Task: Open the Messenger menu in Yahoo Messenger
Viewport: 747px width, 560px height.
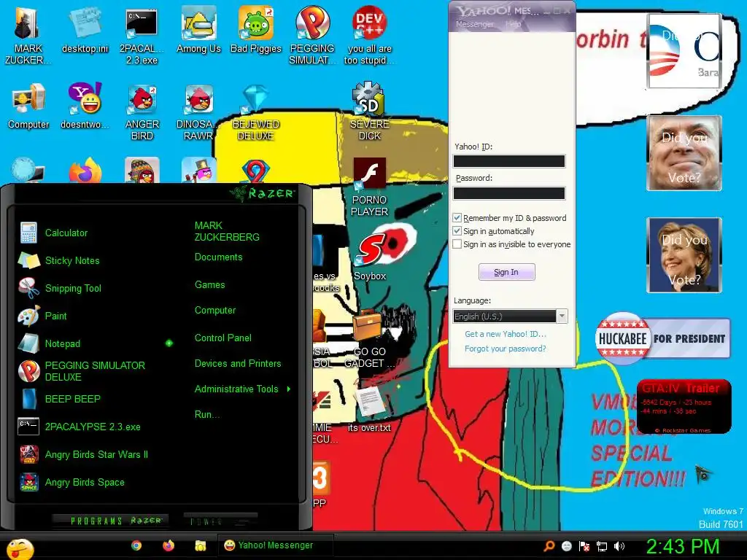Action: [x=474, y=24]
